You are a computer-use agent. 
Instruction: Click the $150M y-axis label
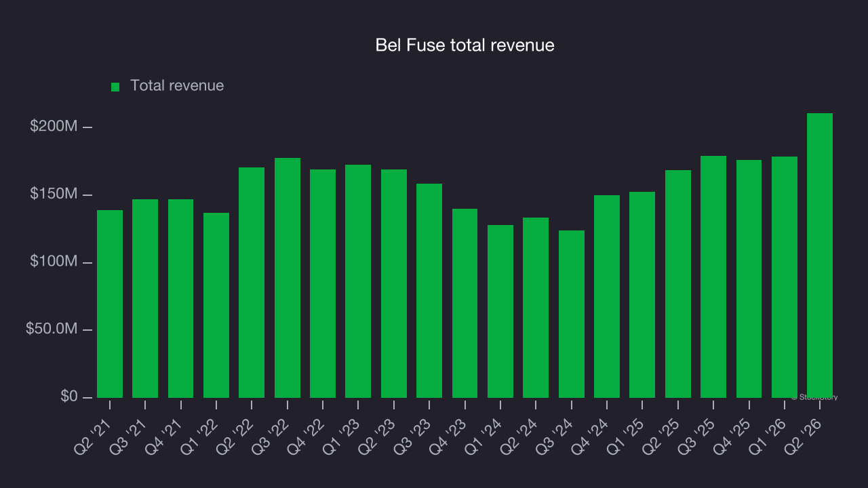(x=54, y=195)
